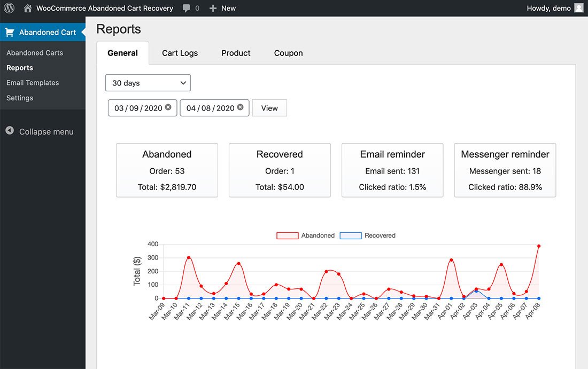
Task: Click the red data point above Apr-01
Action: 451,260
